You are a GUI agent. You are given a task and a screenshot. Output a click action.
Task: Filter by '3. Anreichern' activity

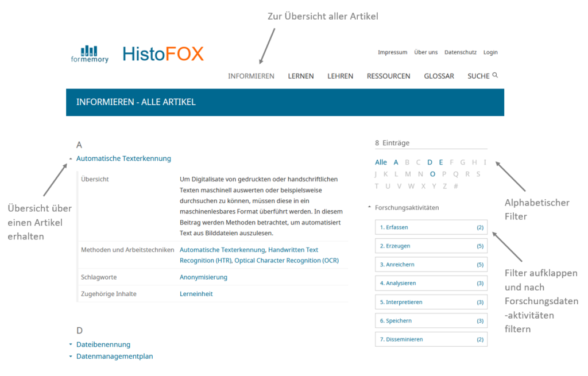[x=431, y=265]
